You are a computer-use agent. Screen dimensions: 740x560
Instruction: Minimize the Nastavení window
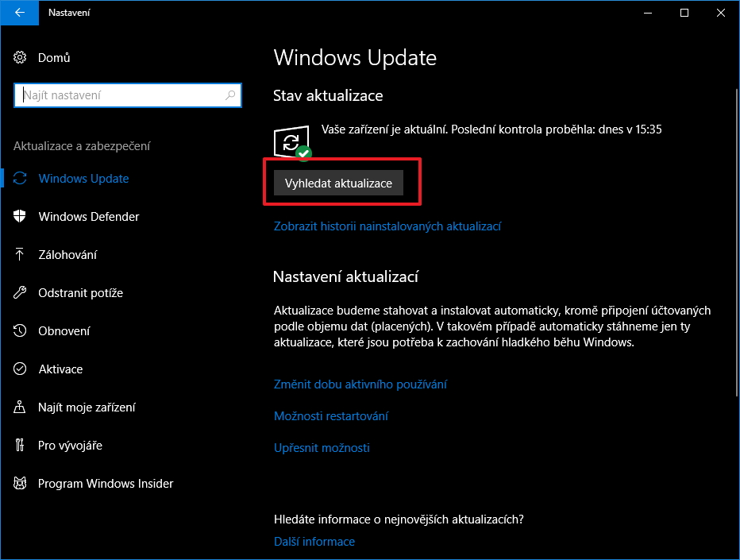(x=648, y=13)
